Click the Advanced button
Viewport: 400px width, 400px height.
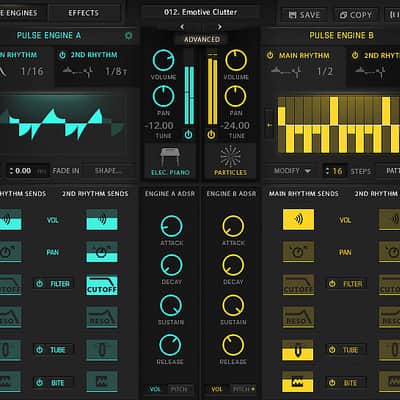pyautogui.click(x=202, y=39)
